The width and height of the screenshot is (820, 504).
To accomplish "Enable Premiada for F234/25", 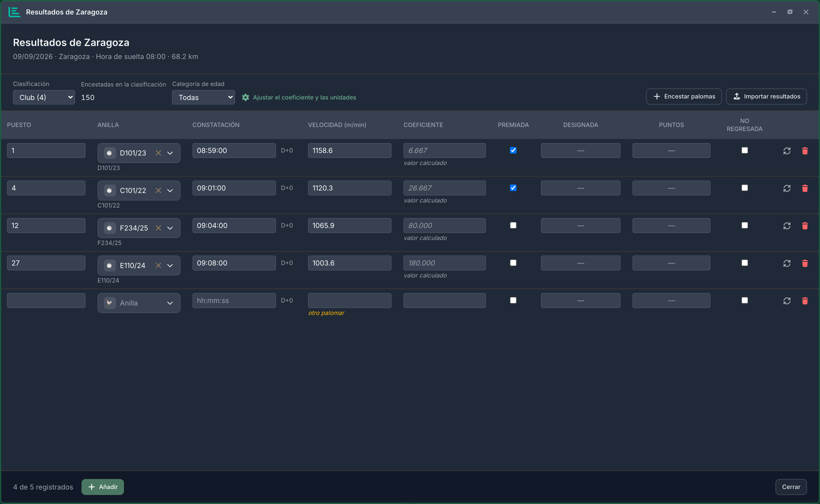I will point(513,225).
